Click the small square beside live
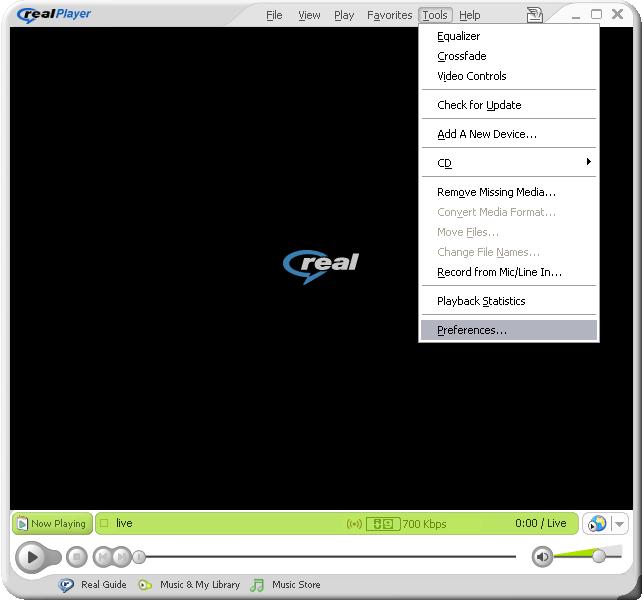 pos(104,523)
